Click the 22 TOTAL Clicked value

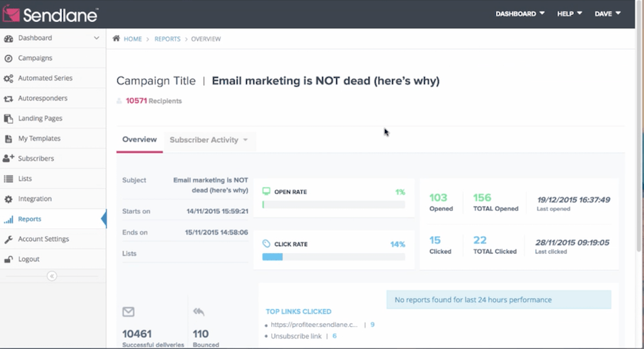479,240
